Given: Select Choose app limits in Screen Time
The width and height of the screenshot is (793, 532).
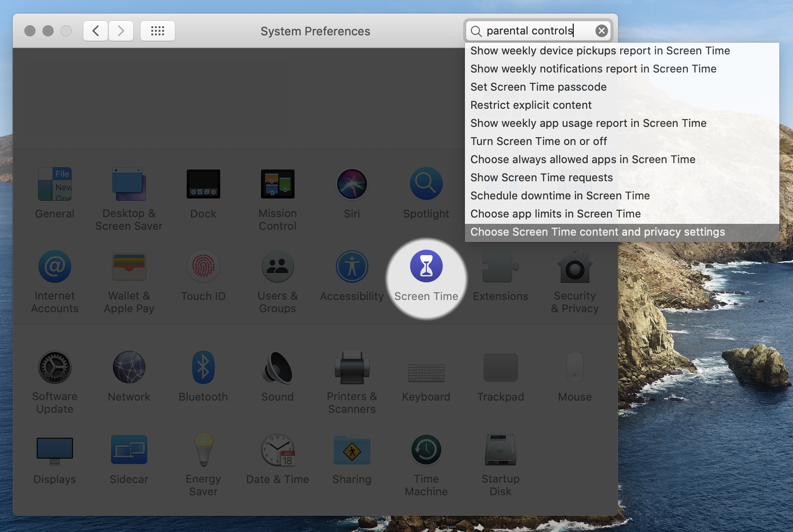Looking at the screenshot, I should 622,214.
